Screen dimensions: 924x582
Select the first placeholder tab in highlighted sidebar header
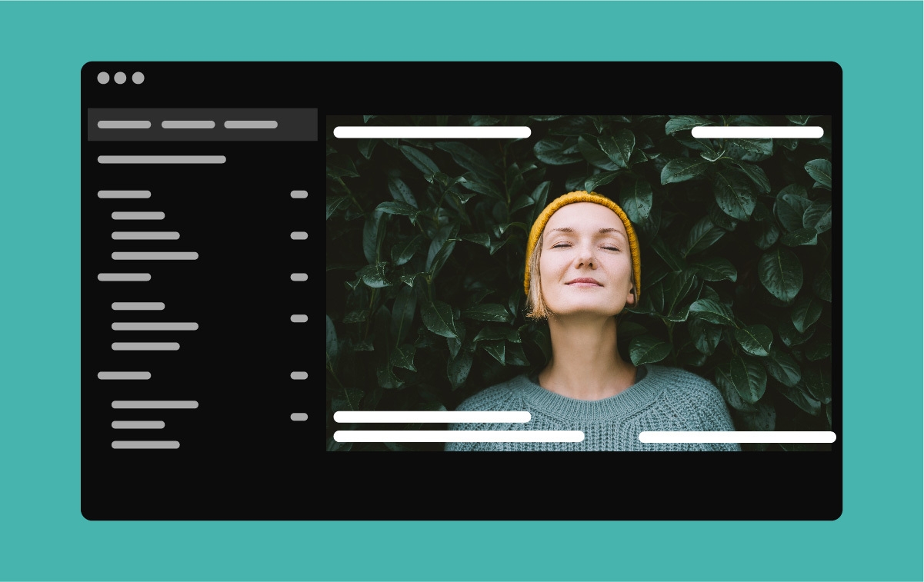point(125,125)
